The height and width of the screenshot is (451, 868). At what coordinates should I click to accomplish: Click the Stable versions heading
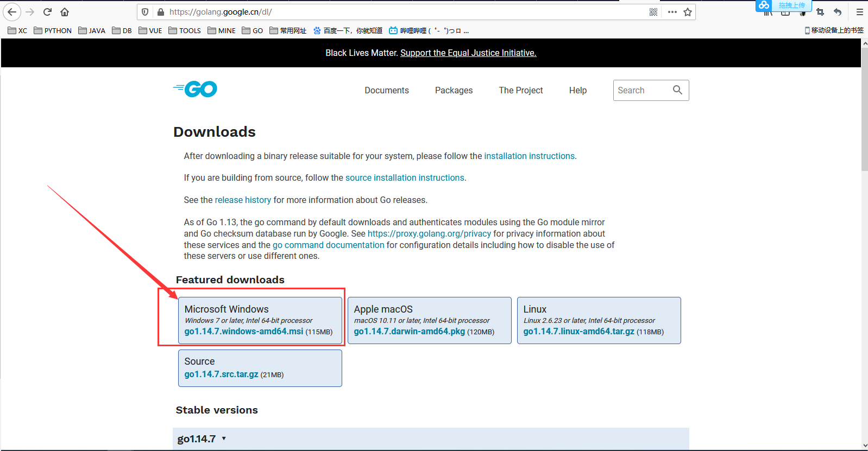click(217, 410)
